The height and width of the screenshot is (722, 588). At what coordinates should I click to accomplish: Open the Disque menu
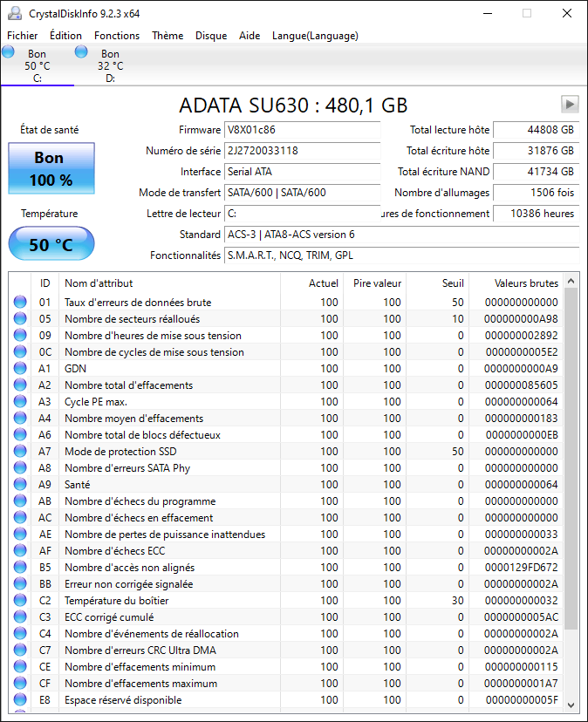point(211,36)
